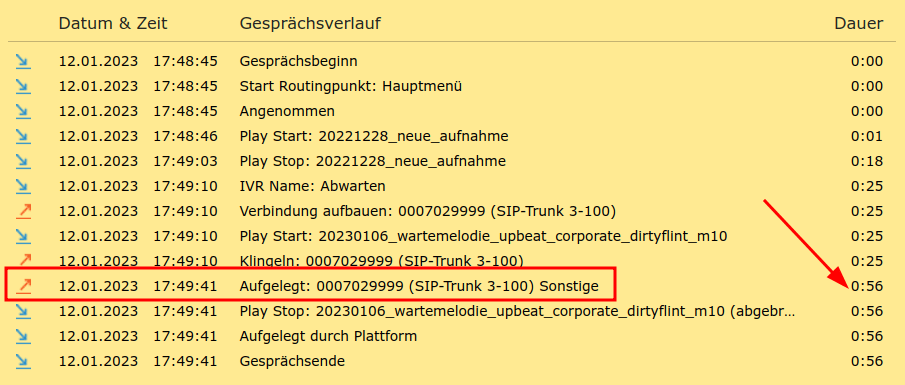This screenshot has height=385, width=905.
Task: Click the 0:56 duration the red arrow points to
Action: pos(867,286)
